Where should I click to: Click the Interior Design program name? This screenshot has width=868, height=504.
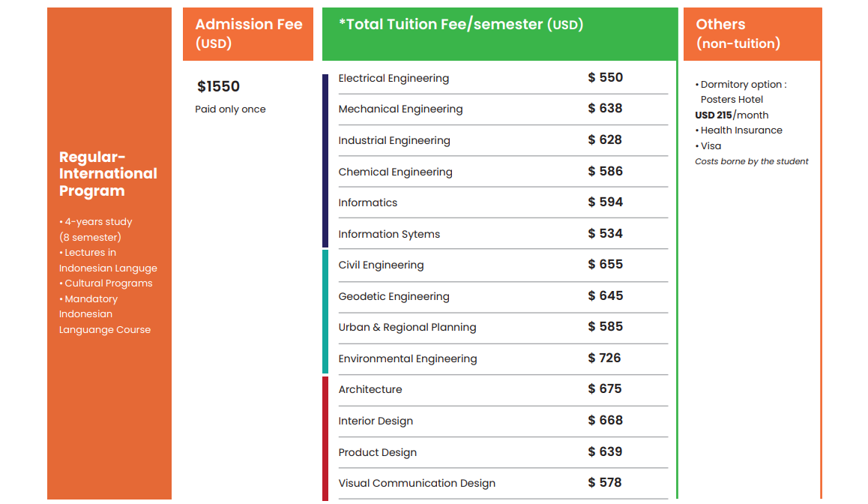click(x=376, y=421)
